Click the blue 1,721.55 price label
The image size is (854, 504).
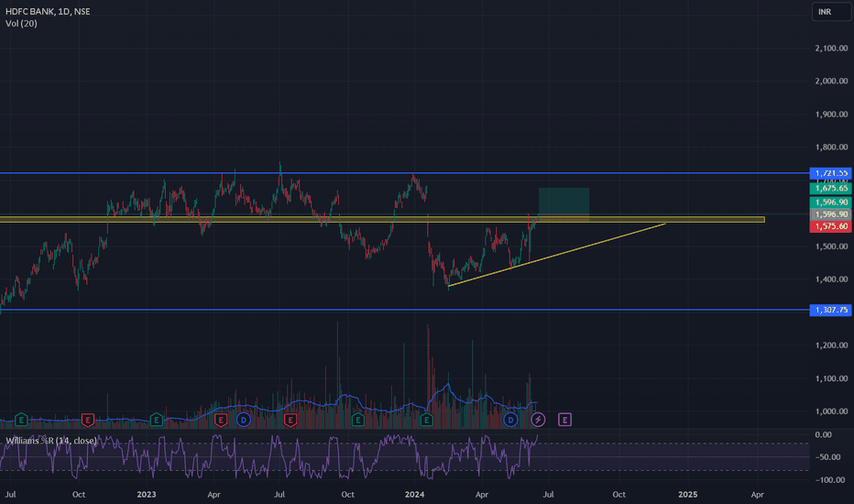830,173
